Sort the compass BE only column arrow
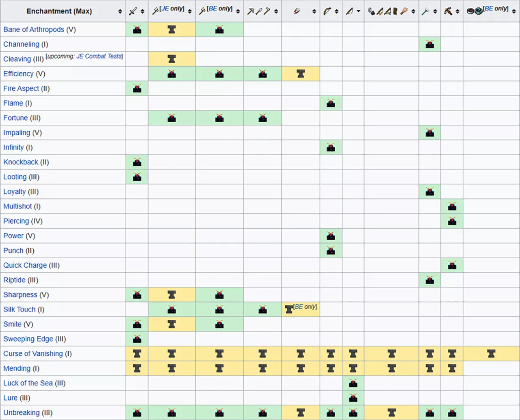 (x=514, y=11)
